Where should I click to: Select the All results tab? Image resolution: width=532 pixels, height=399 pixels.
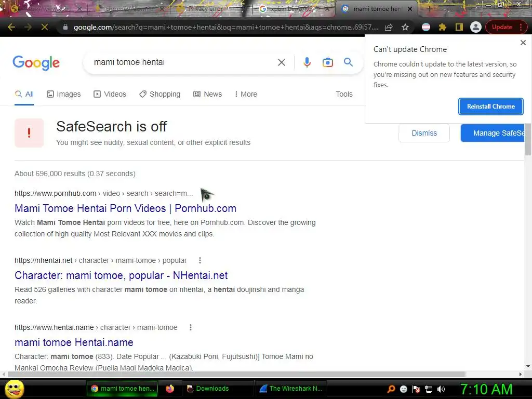tap(24, 95)
